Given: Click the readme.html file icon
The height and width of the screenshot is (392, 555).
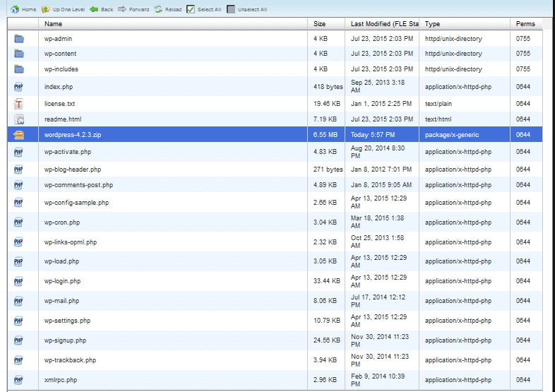Looking at the screenshot, I should click(19, 119).
